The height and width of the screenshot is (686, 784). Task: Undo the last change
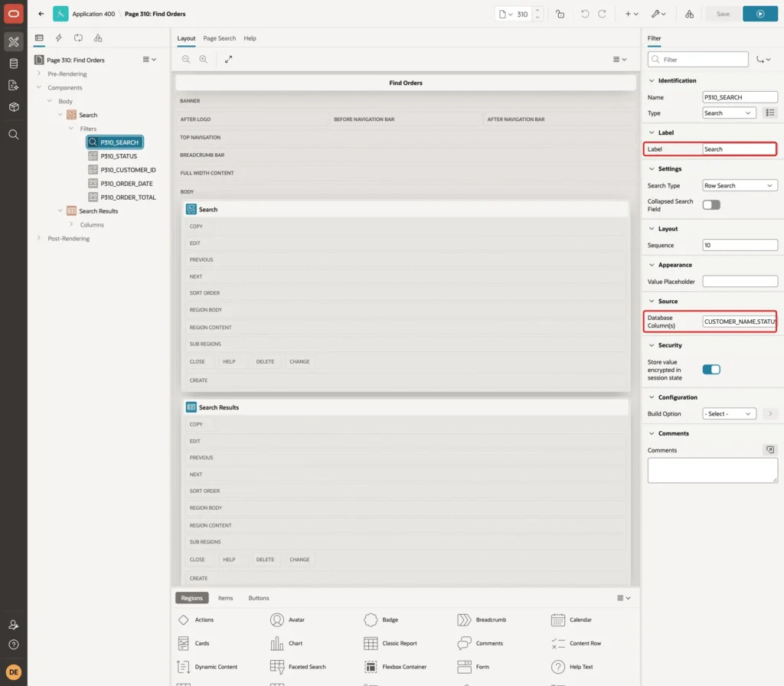(584, 14)
